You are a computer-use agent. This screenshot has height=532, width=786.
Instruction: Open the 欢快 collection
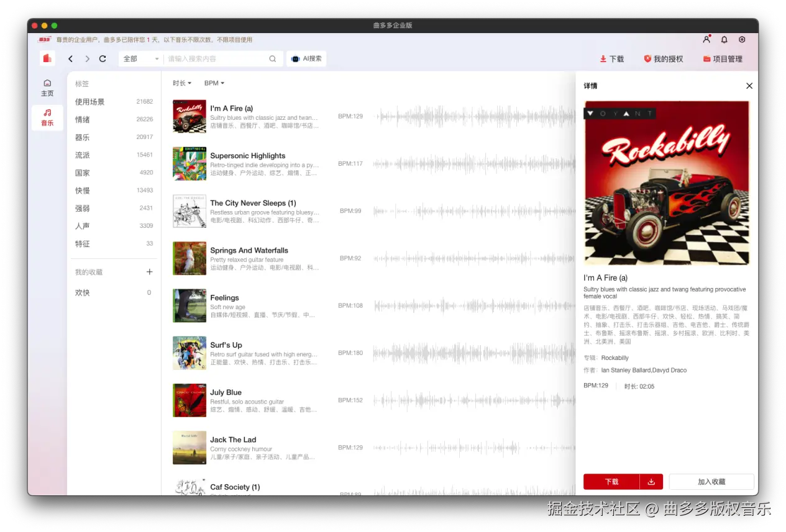[x=114, y=292]
